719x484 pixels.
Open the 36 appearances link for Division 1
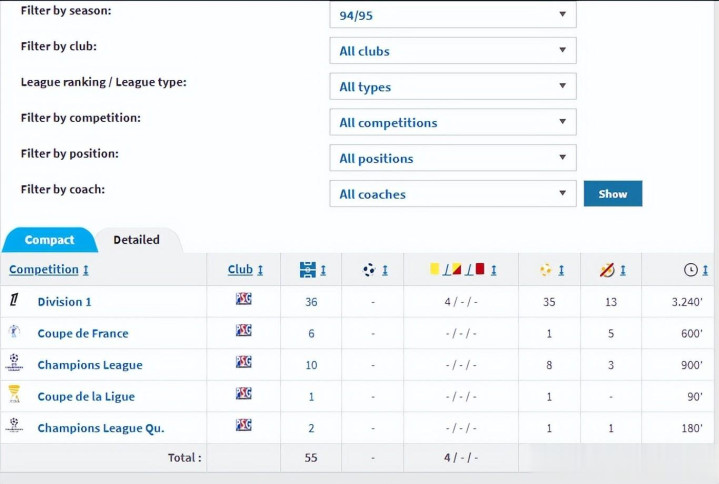(x=311, y=302)
